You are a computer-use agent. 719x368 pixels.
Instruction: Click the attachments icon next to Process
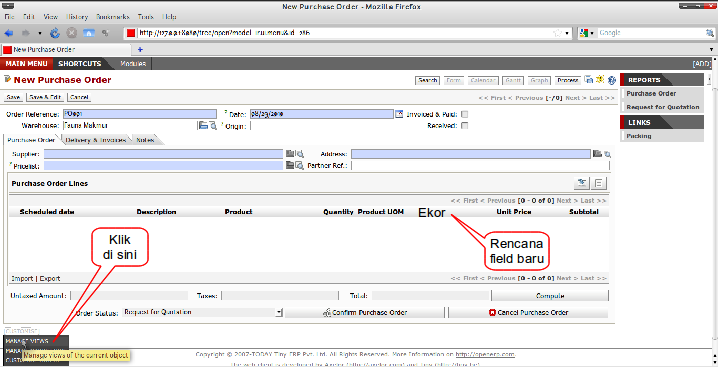pyautogui.click(x=589, y=80)
